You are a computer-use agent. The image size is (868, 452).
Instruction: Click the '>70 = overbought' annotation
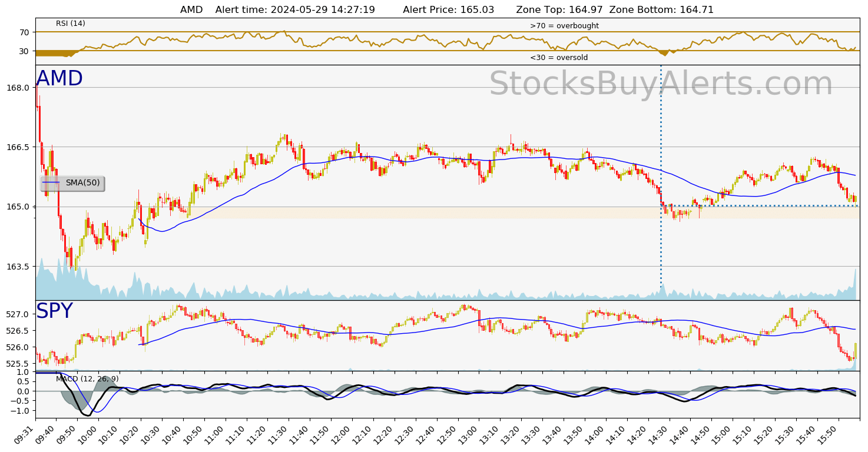(564, 26)
